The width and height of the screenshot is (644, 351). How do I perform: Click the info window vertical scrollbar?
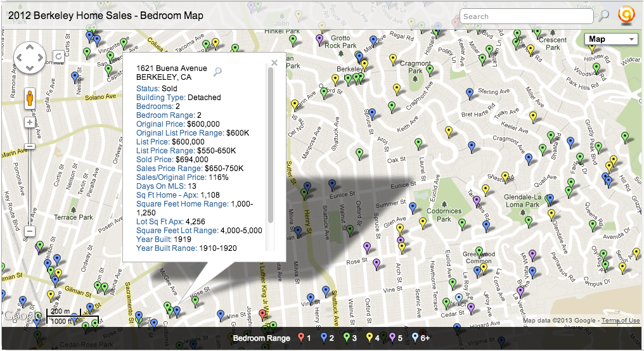[270, 144]
